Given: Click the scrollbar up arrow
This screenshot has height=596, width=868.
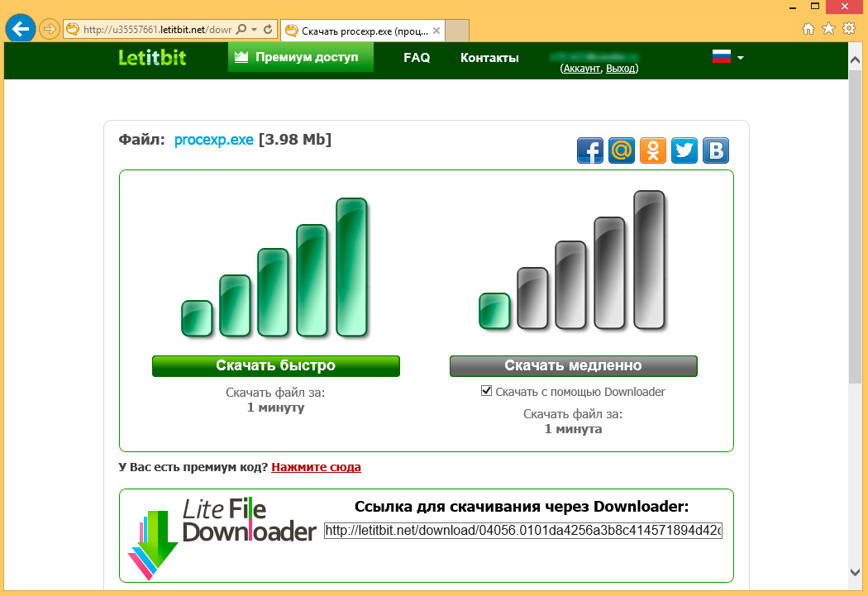Looking at the screenshot, I should (856, 60).
